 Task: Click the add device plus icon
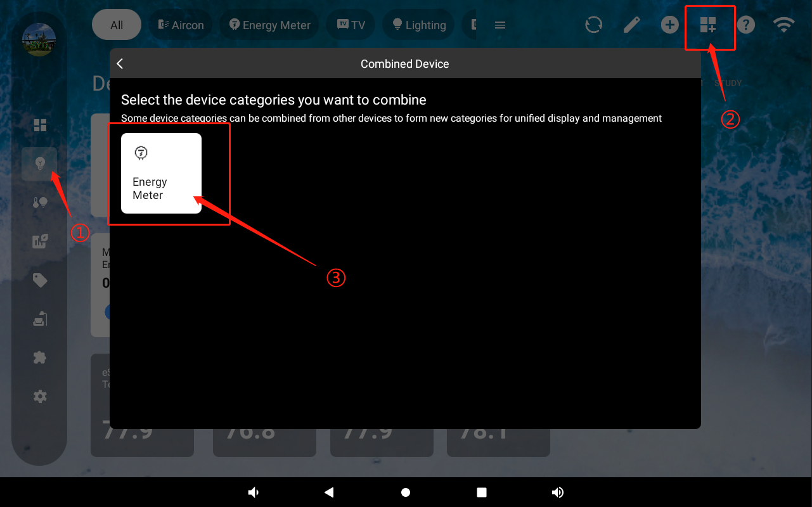[669, 25]
